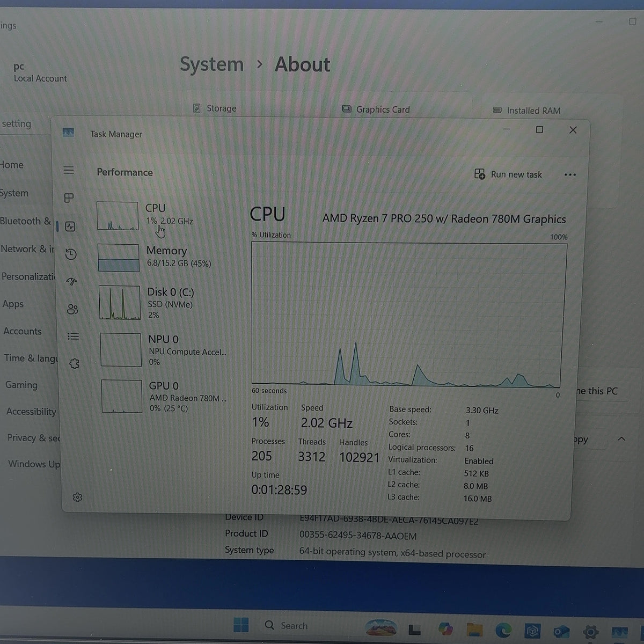Open the App history page icon
The width and height of the screenshot is (644, 644).
click(71, 254)
